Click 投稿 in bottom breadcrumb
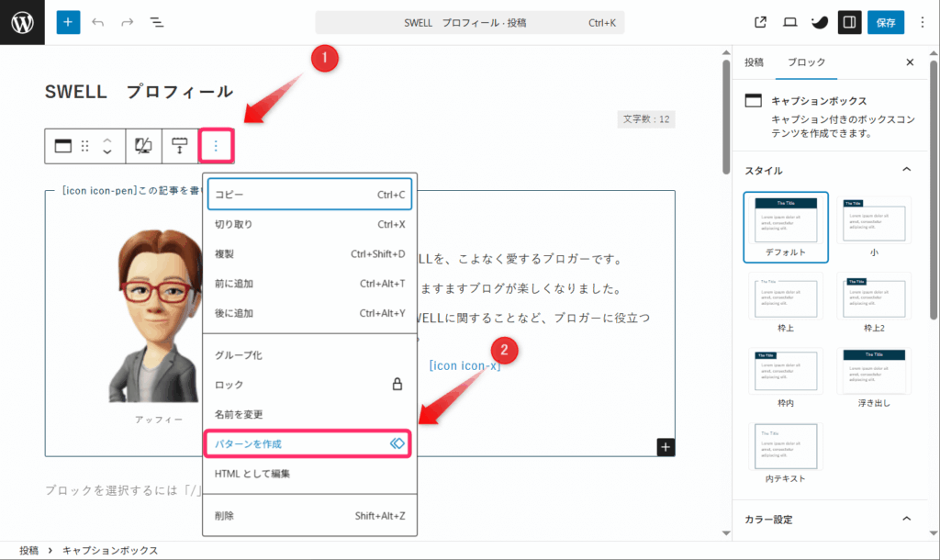Viewport: 940px width, 560px height. tap(28, 551)
